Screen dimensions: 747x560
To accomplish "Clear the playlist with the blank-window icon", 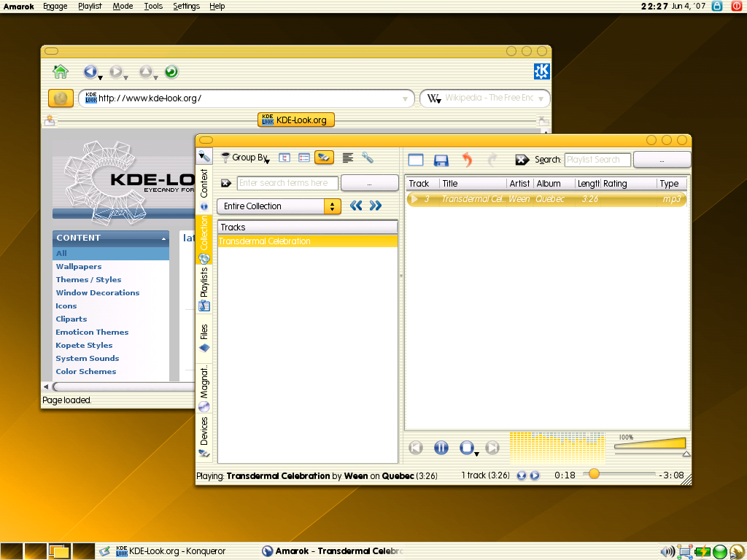I will pos(415,160).
